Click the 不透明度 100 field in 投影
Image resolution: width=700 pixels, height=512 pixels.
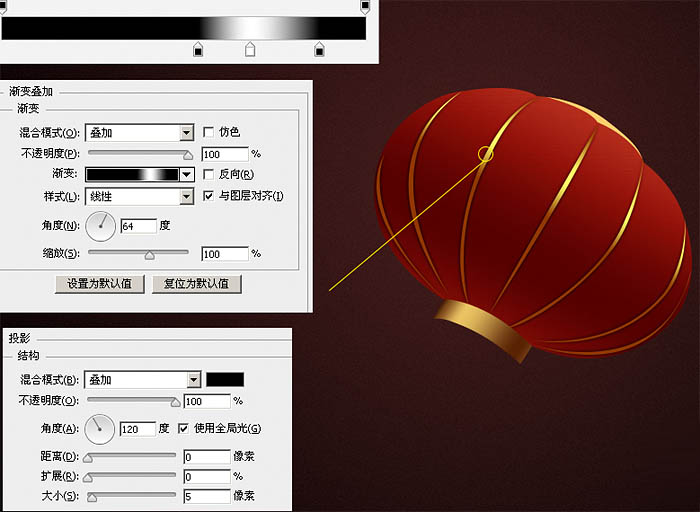tap(207, 401)
